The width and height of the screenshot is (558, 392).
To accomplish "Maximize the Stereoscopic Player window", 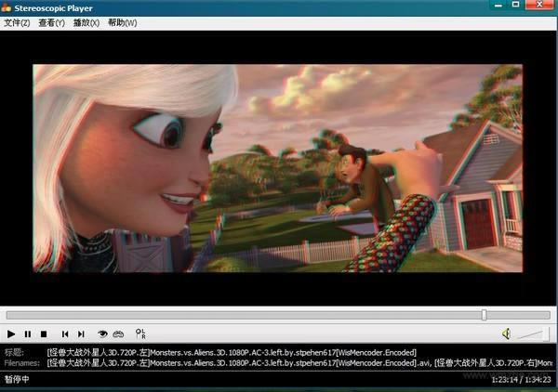I will coord(516,7).
